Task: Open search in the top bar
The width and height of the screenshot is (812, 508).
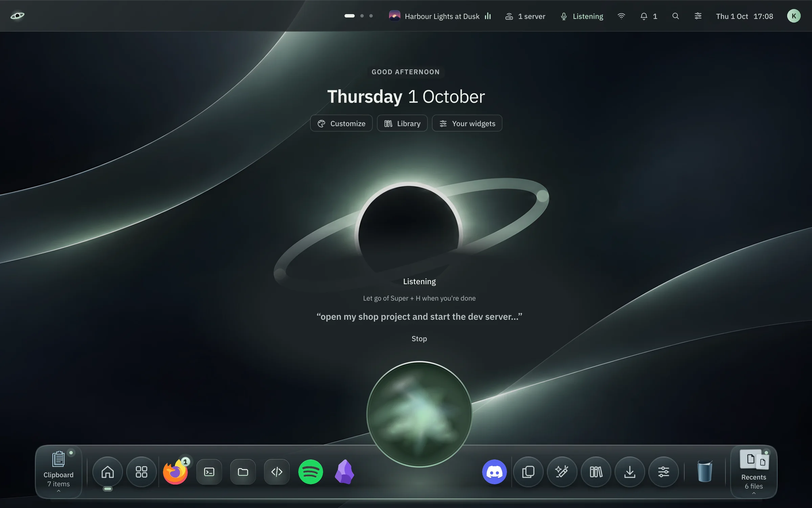Action: [675, 16]
